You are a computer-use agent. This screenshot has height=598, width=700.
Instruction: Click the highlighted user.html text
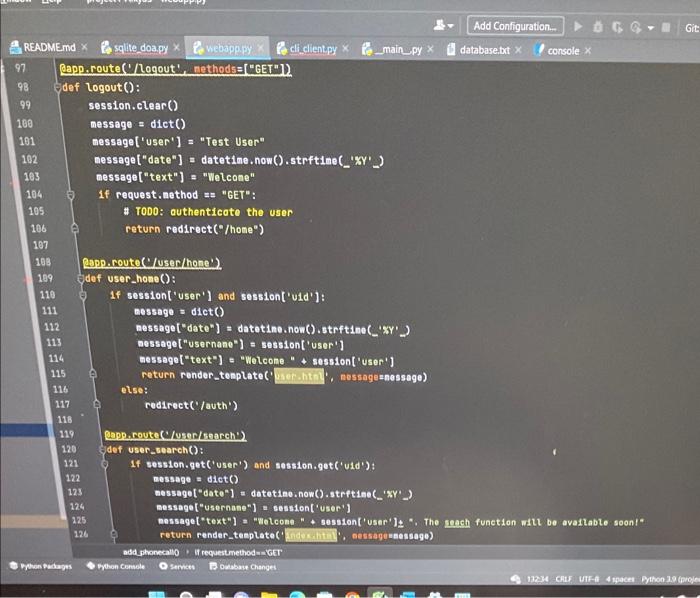tap(299, 376)
